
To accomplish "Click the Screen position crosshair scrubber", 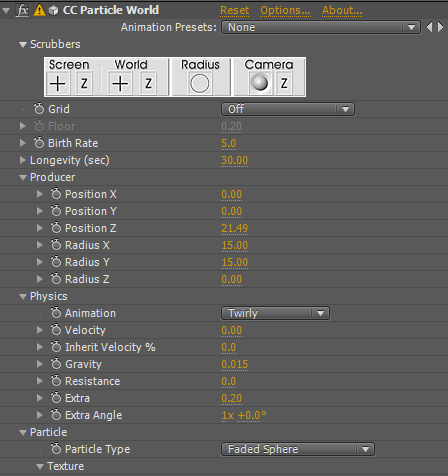I will pos(58,83).
